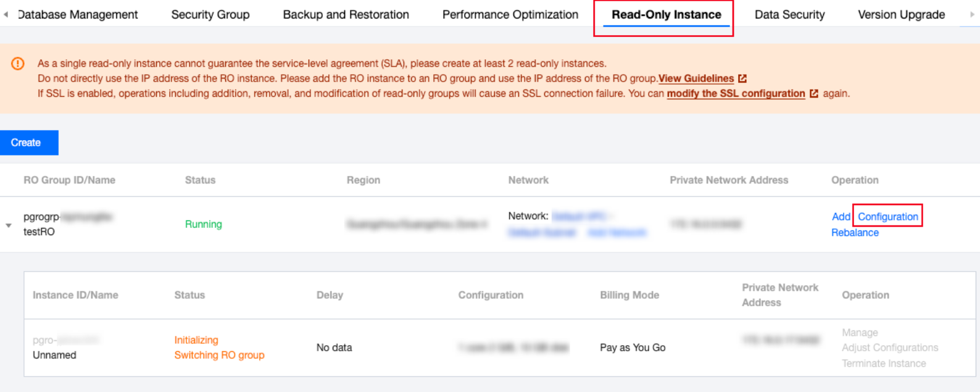The image size is (980, 392).
Task: Switch to Version Upgrade tab
Action: (901, 15)
